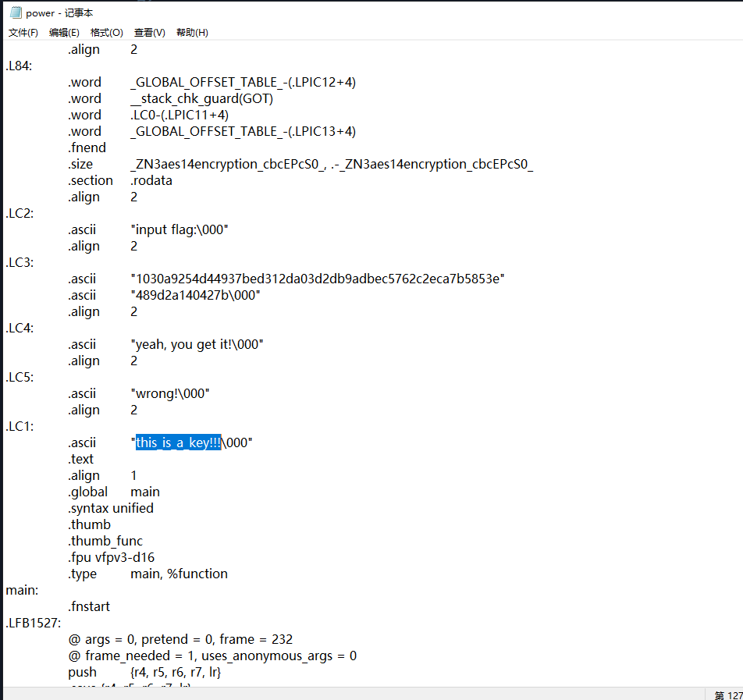Click the ".LC2:" label
This screenshot has height=700, width=743.
tap(20, 213)
